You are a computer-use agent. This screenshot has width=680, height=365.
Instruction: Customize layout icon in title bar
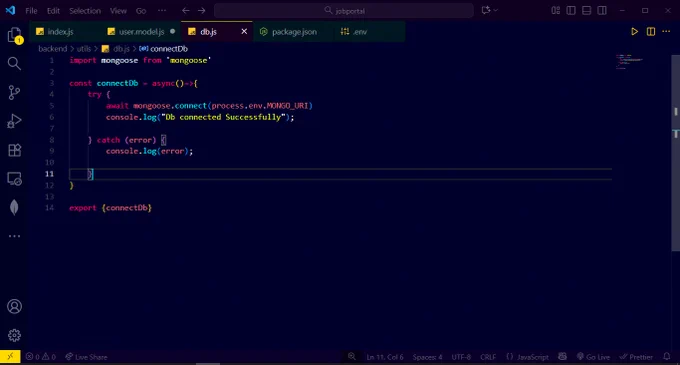(556, 10)
